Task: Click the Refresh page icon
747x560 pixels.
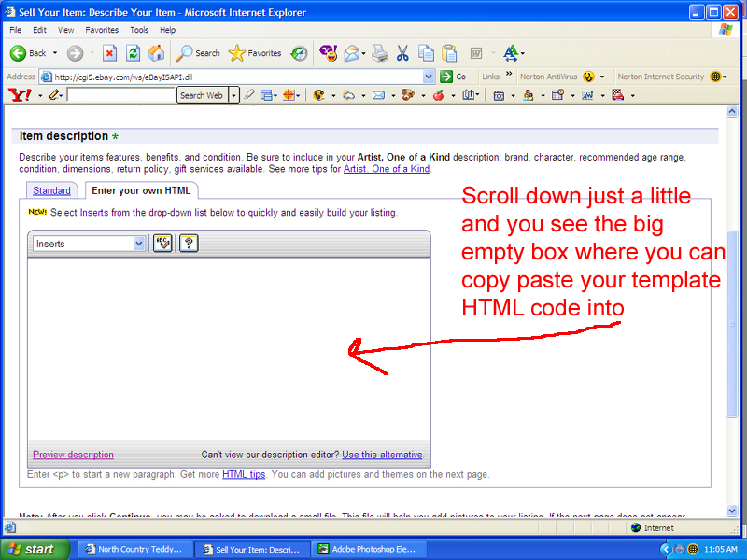Action: [x=133, y=53]
